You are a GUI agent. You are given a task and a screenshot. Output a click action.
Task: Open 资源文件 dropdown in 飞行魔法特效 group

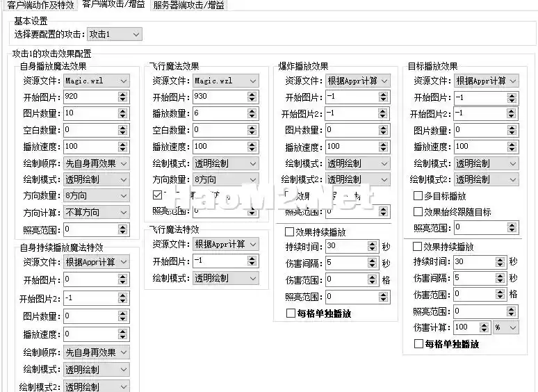click(x=226, y=244)
